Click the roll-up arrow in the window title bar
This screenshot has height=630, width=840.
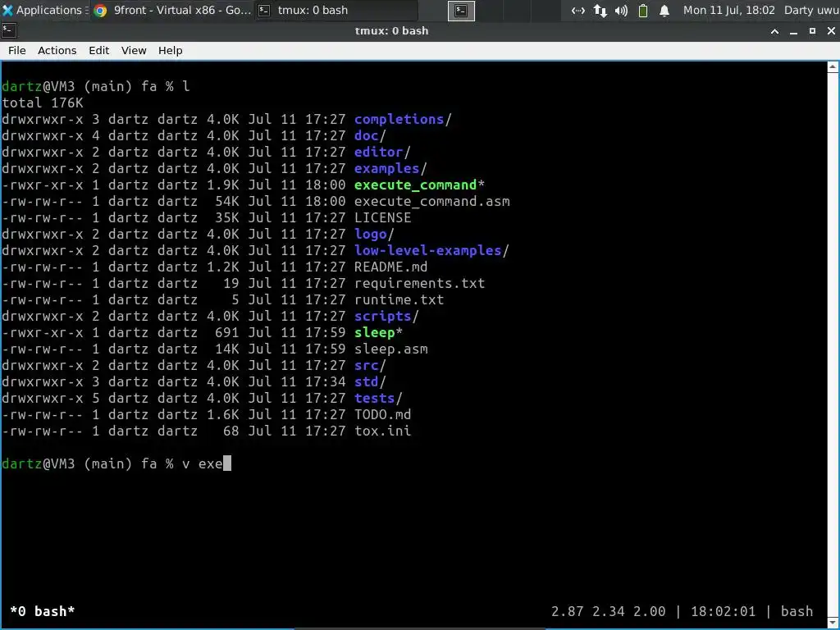tap(774, 31)
